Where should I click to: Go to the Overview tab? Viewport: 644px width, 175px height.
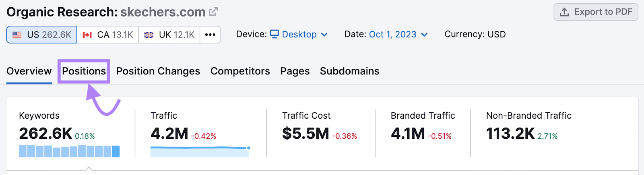(x=29, y=71)
